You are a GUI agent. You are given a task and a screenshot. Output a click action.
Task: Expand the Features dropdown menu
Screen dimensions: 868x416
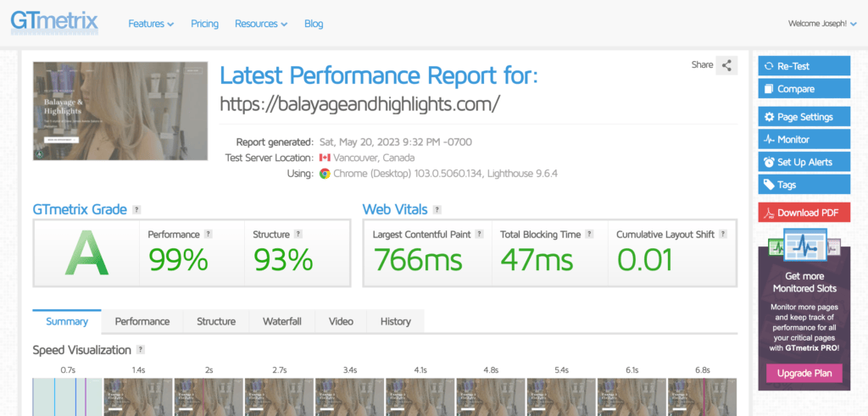click(x=151, y=24)
